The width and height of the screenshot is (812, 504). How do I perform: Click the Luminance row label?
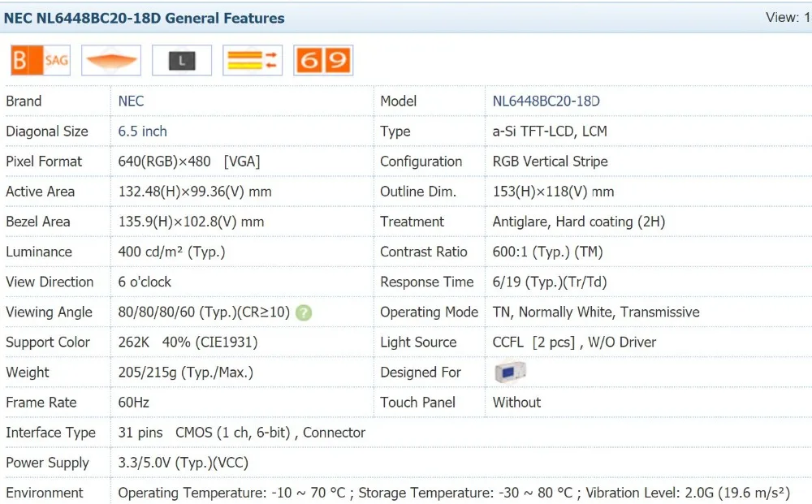(39, 252)
